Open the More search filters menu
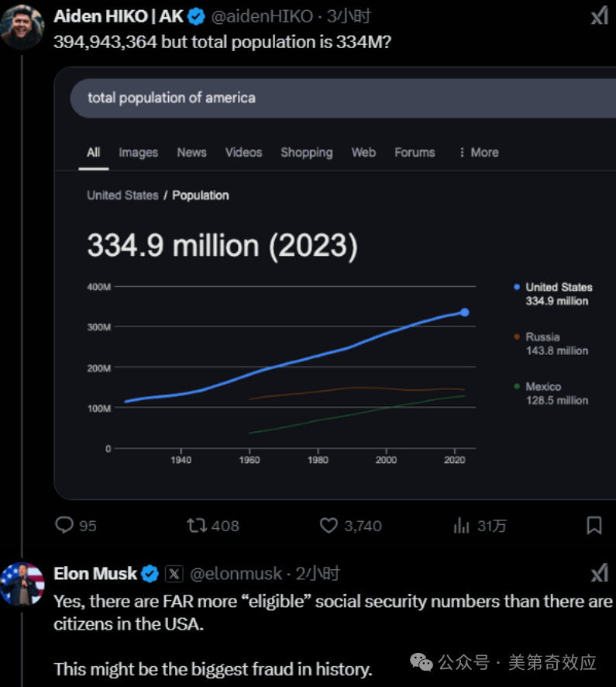Viewport: 616px width, 687px height. tap(479, 153)
